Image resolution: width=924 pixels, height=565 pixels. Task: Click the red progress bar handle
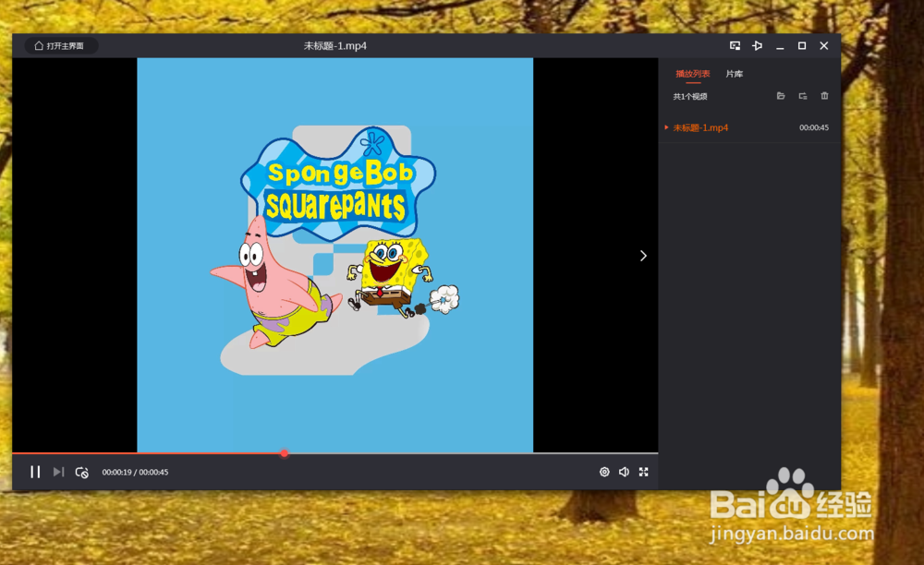tap(284, 453)
